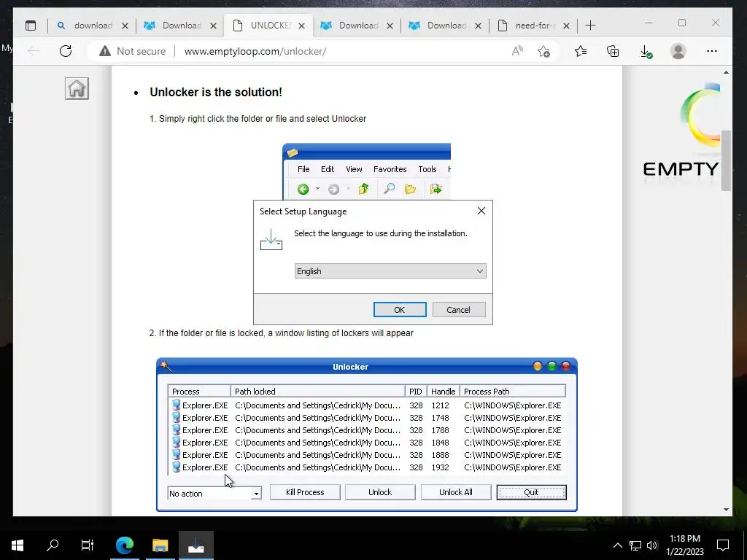Open the Windows Start menu

tap(18, 545)
